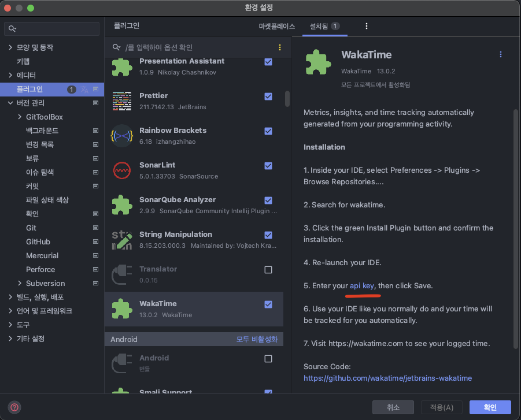Screen dimensions: 521x420
Task: Click the plugin search magnifier icon
Action: [116, 47]
